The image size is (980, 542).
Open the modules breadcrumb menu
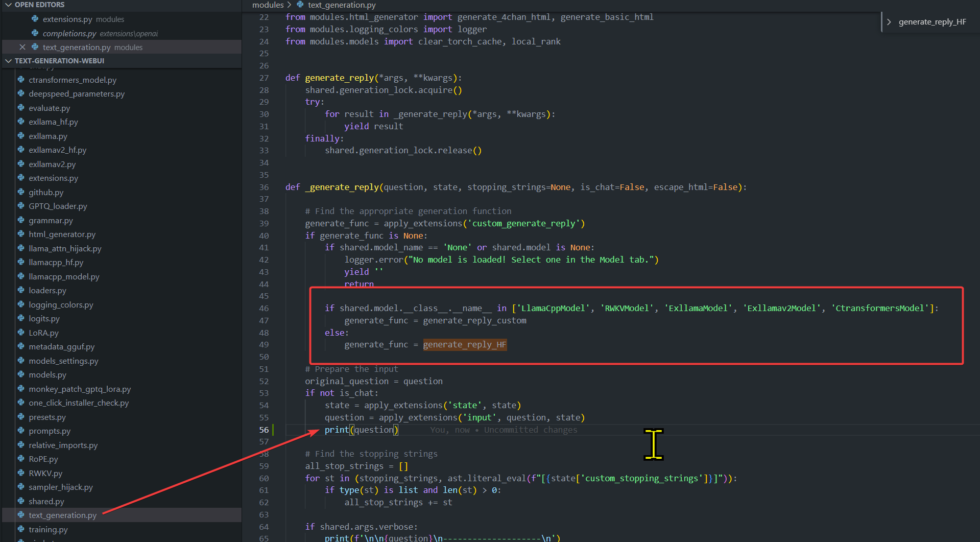(x=268, y=5)
